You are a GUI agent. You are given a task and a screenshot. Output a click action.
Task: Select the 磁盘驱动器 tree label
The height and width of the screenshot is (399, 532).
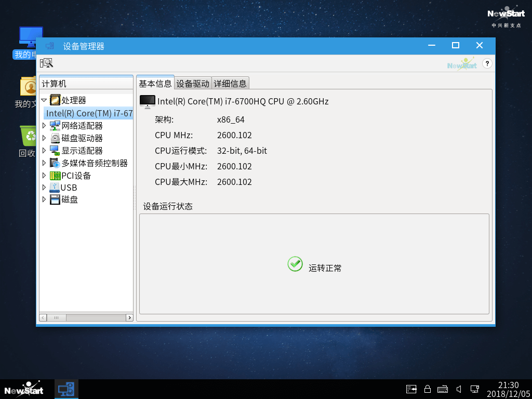point(82,138)
